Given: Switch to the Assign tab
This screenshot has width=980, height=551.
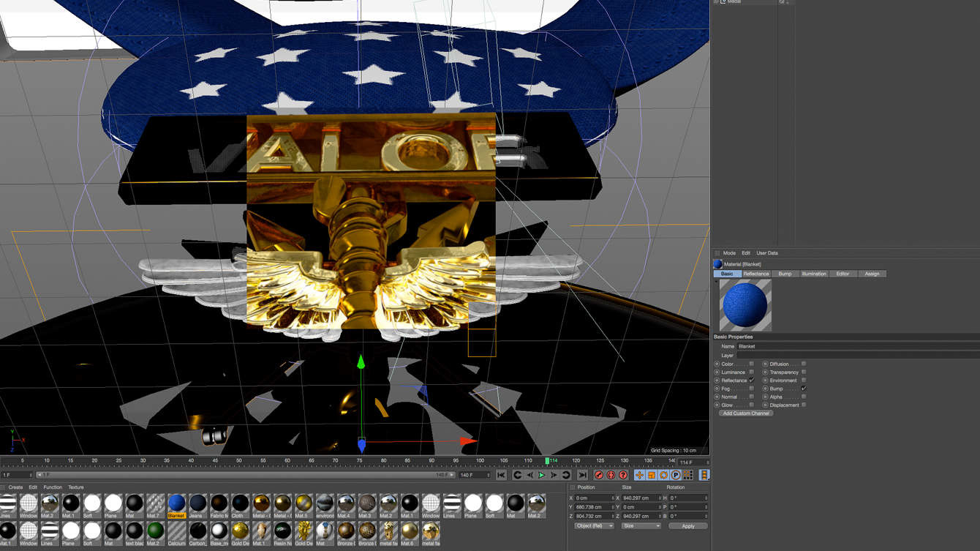Looking at the screenshot, I should pyautogui.click(x=872, y=274).
